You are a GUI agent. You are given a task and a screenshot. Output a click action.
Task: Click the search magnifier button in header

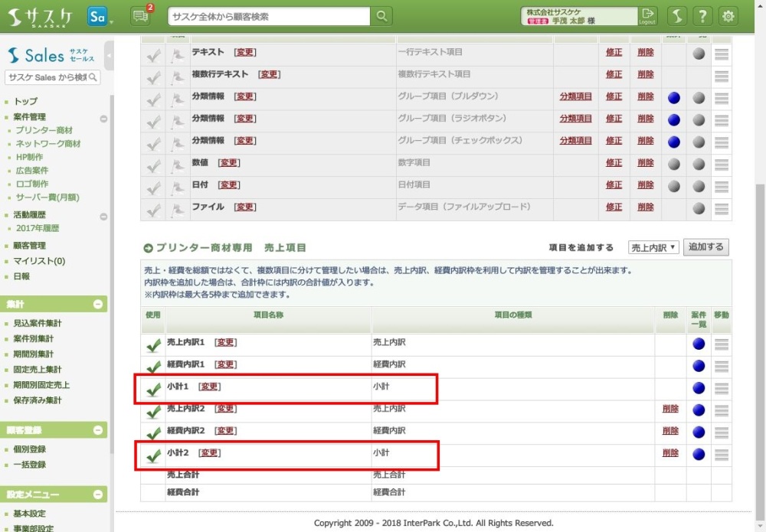pyautogui.click(x=381, y=17)
